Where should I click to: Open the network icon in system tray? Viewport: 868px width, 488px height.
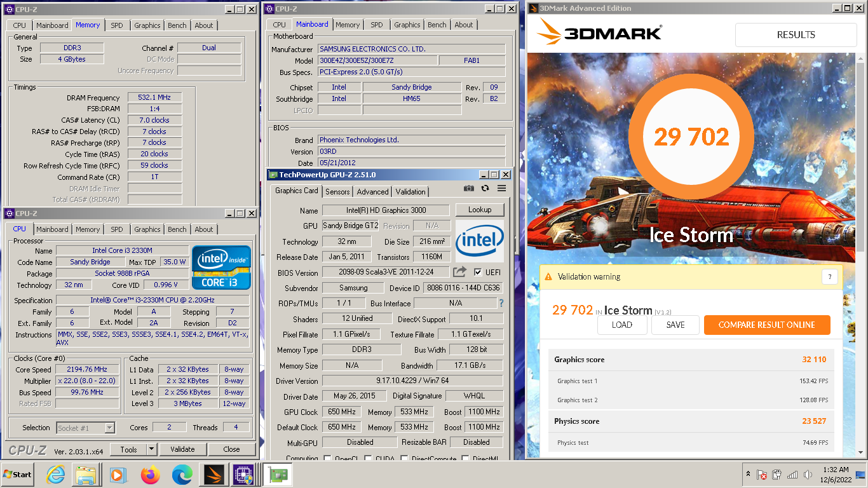[792, 475]
